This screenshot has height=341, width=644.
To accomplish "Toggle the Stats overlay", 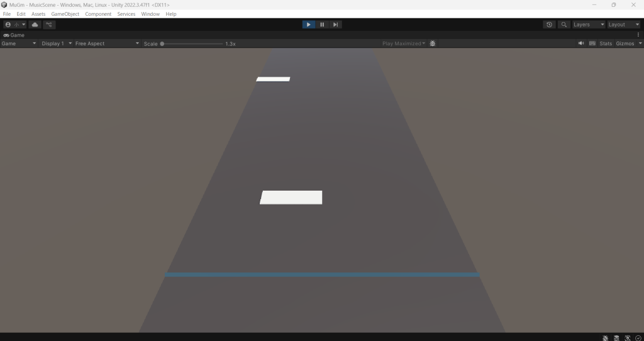I will 605,43.
